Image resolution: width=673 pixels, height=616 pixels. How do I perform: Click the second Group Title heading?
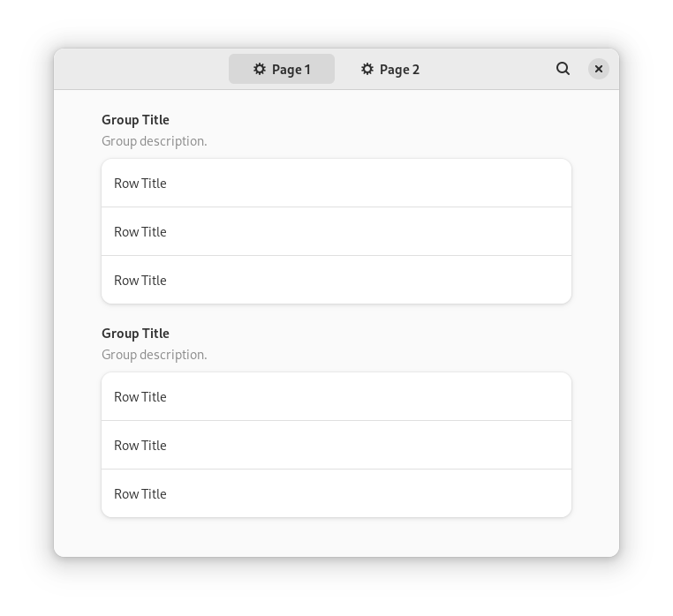point(135,334)
